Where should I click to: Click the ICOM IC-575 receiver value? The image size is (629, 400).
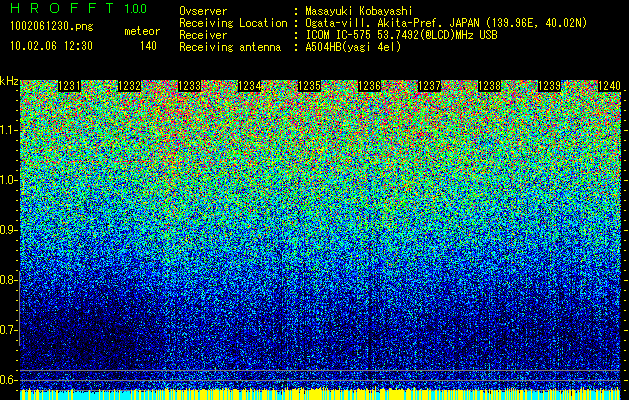click(x=401, y=35)
